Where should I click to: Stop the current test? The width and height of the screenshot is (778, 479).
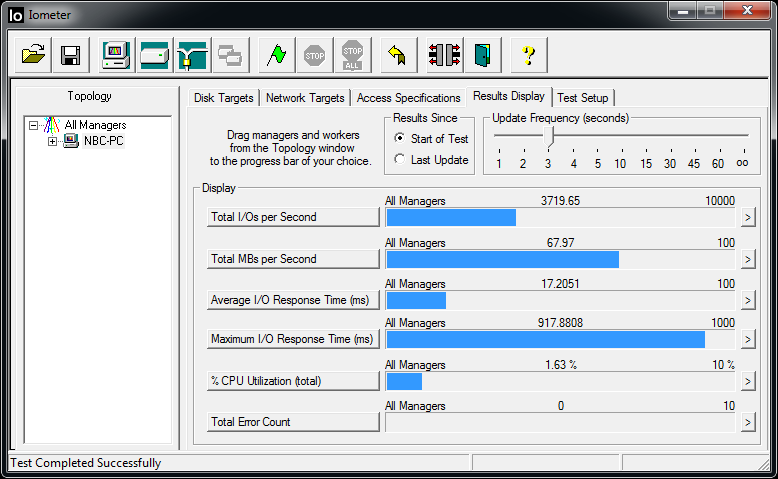315,55
